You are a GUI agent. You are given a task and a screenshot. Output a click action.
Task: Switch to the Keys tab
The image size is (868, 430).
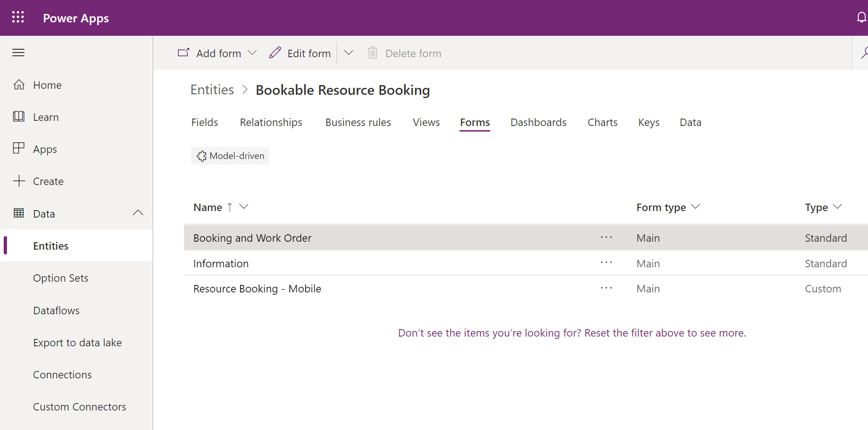point(649,122)
